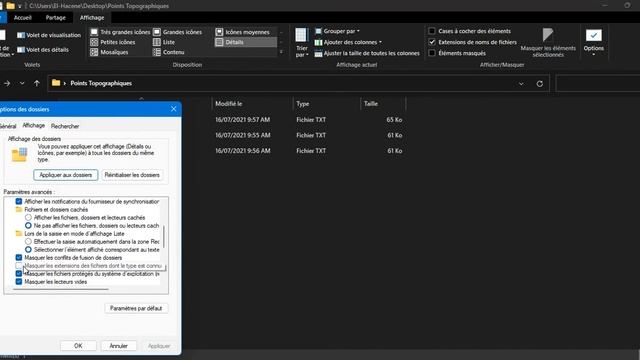
Task: Click horizontal scrollbar in Paramètres avancés list
Action: 61,289
